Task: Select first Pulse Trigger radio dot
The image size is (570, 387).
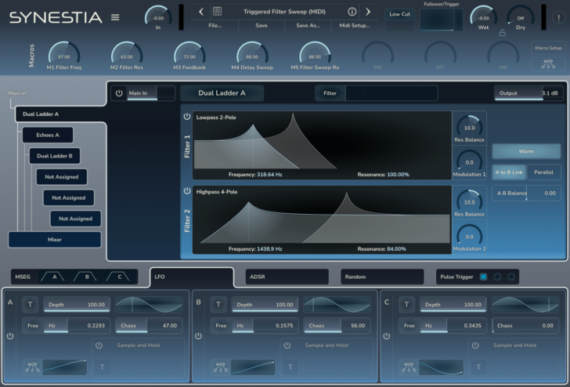Action: pos(483,277)
